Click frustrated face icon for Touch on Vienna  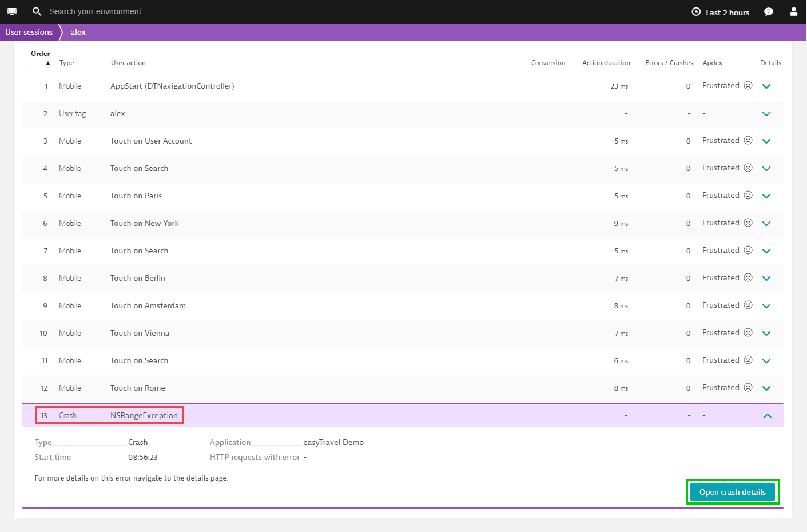748,332
